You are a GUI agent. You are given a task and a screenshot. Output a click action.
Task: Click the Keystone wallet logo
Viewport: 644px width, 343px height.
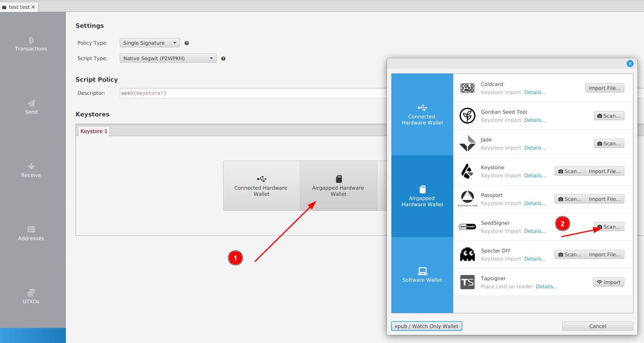(467, 171)
